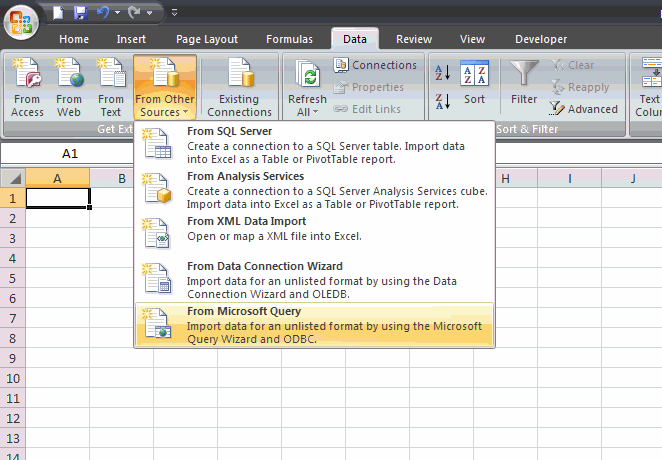
Task: Choose From Analysis Services option
Action: [x=315, y=190]
